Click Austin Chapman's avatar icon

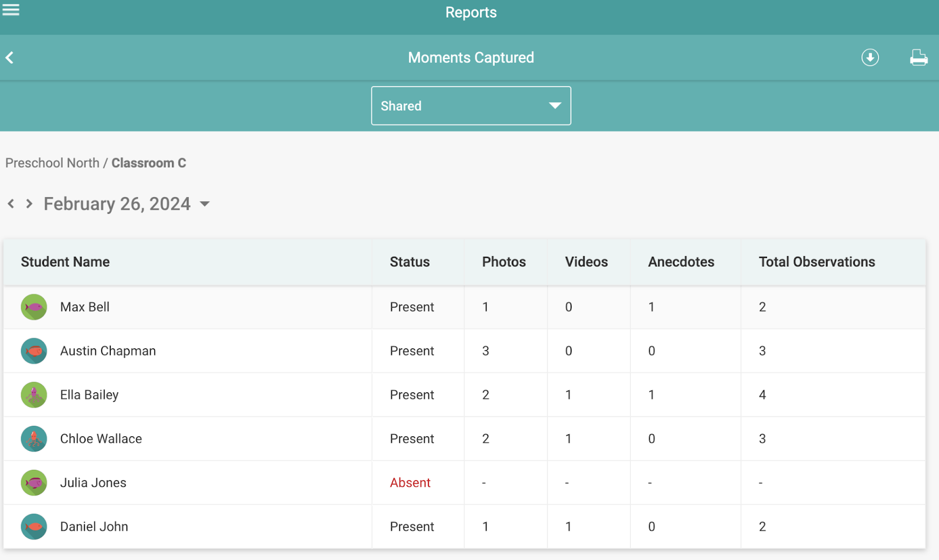(x=34, y=351)
